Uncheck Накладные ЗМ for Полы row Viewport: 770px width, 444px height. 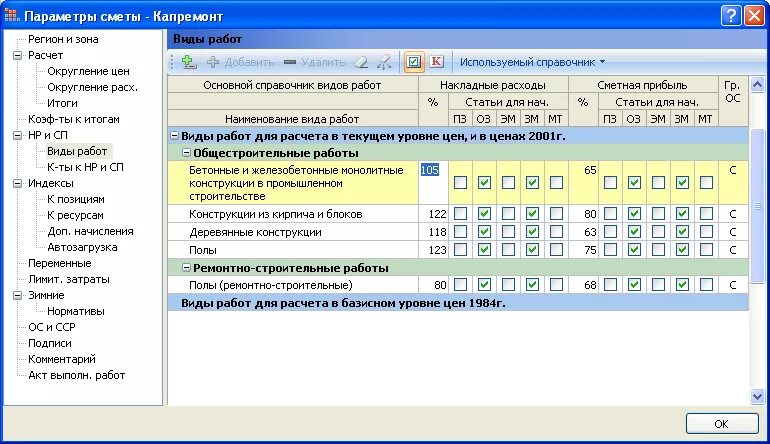coord(532,250)
